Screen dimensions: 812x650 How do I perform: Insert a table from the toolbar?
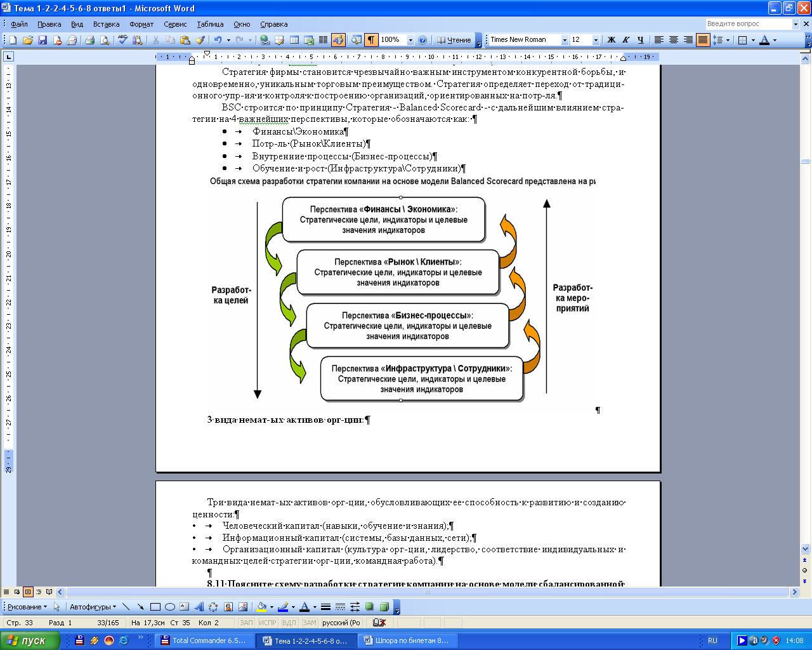pos(294,40)
